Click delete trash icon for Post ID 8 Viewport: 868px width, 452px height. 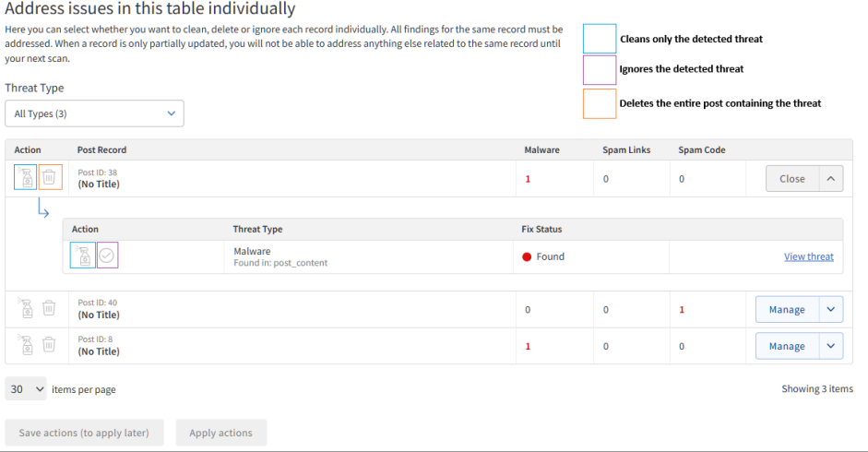pos(50,345)
